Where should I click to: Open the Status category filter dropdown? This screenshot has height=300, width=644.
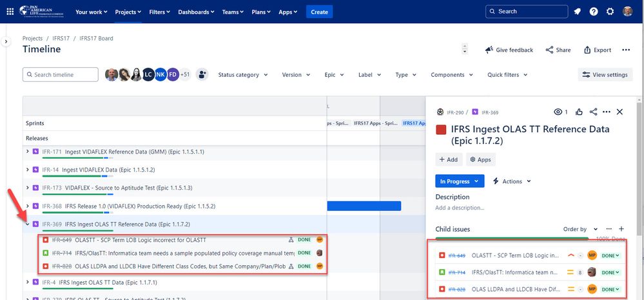coord(243,75)
